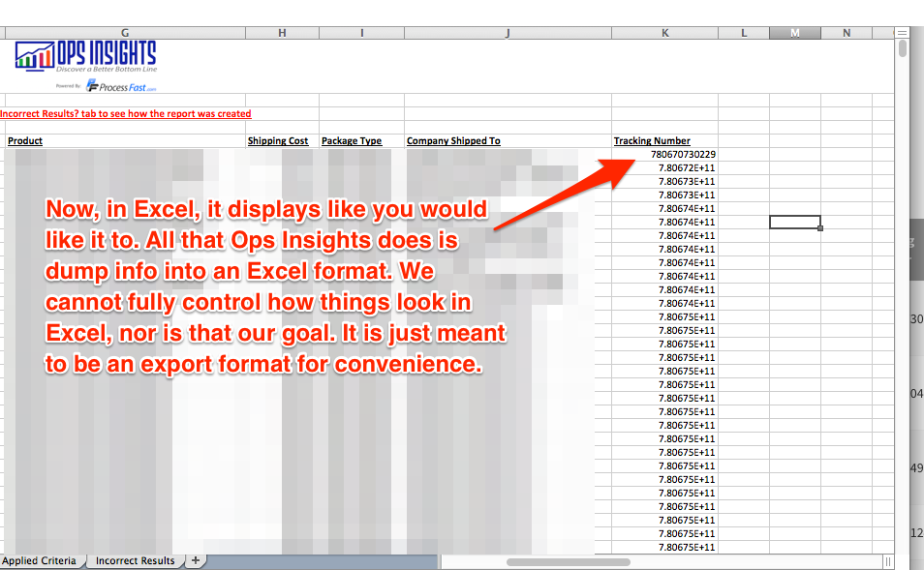Click the vertical scrollbar thumb
924x570 pixels.
click(903, 48)
